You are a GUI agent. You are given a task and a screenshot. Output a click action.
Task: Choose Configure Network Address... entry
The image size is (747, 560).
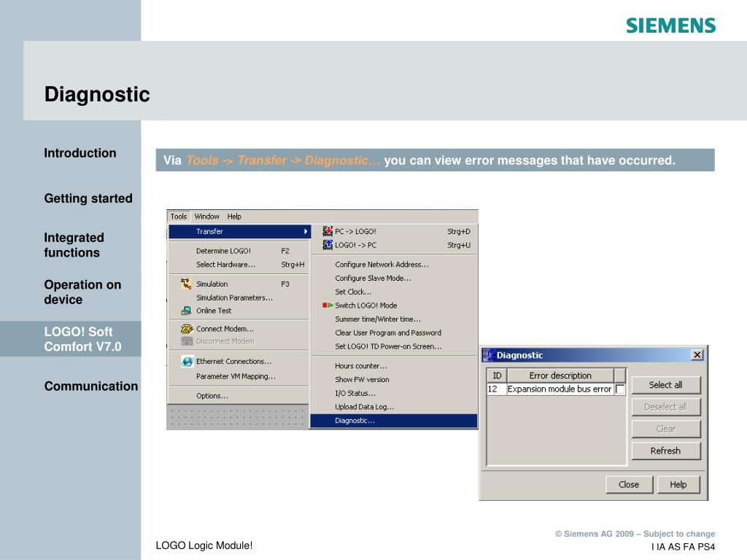coord(395,265)
